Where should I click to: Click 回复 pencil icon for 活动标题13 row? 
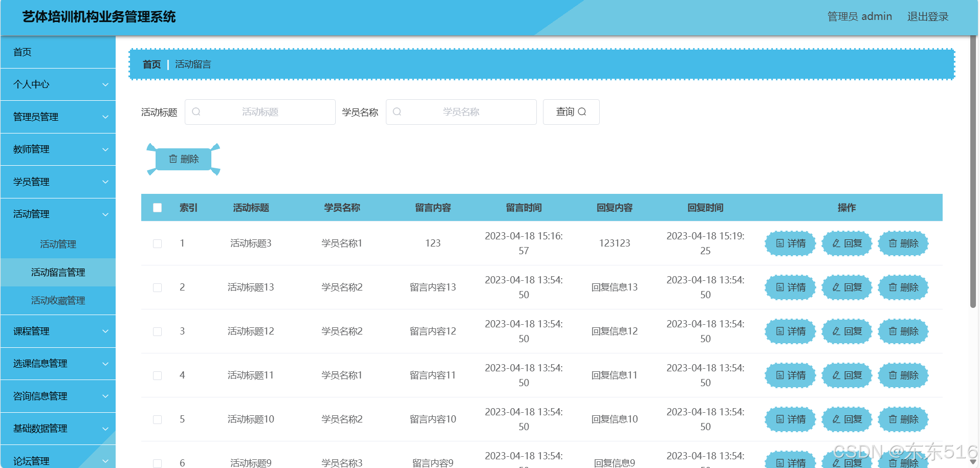[x=836, y=287]
